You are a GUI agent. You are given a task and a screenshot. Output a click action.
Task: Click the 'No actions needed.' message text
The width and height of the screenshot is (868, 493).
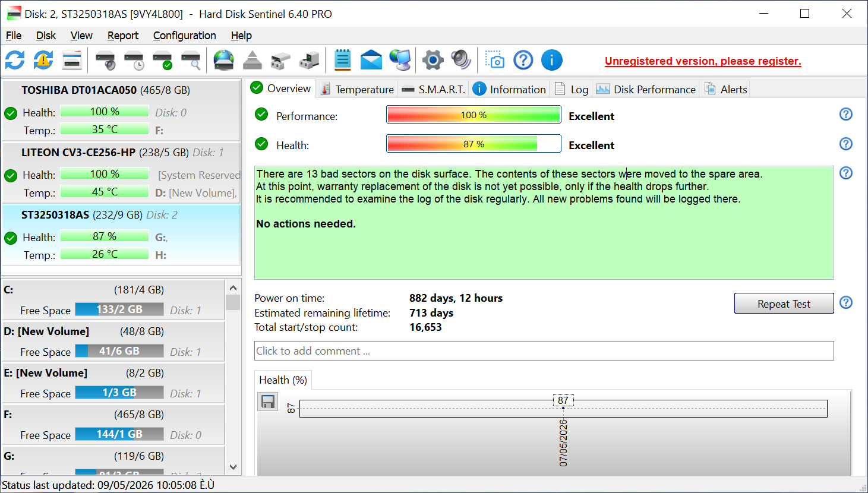pyautogui.click(x=306, y=224)
